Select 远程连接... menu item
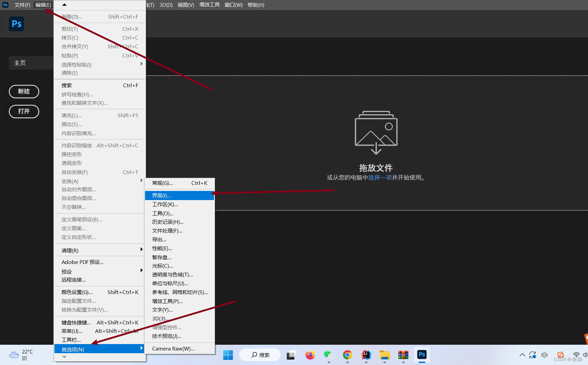 click(100, 279)
